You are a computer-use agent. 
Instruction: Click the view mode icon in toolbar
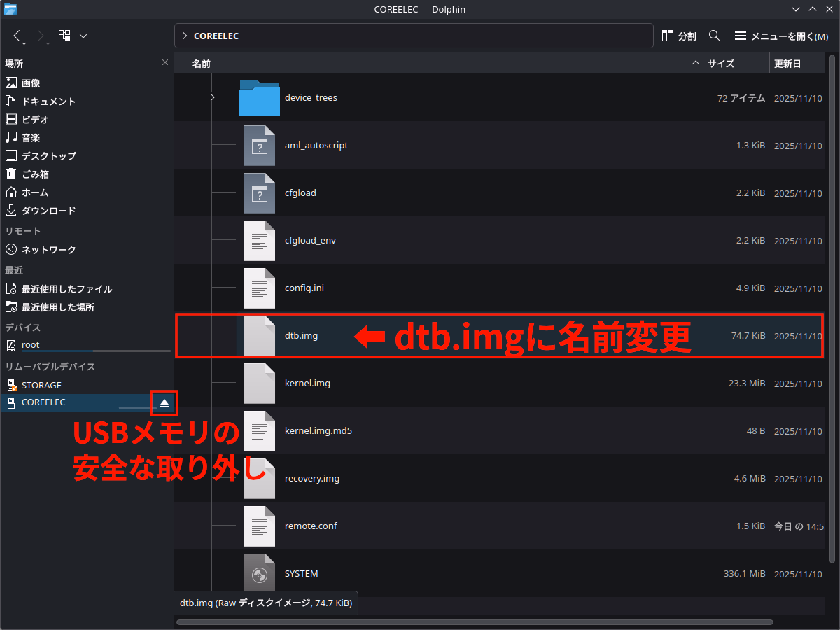(64, 36)
